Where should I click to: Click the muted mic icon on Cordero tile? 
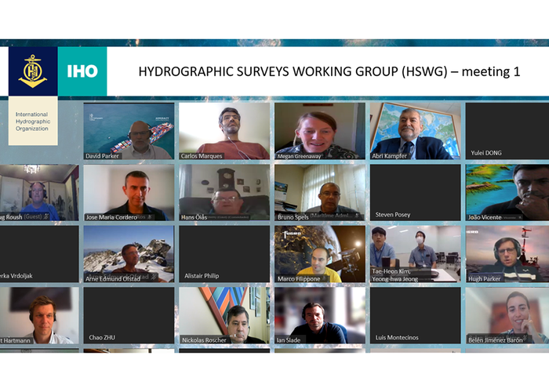(150, 217)
